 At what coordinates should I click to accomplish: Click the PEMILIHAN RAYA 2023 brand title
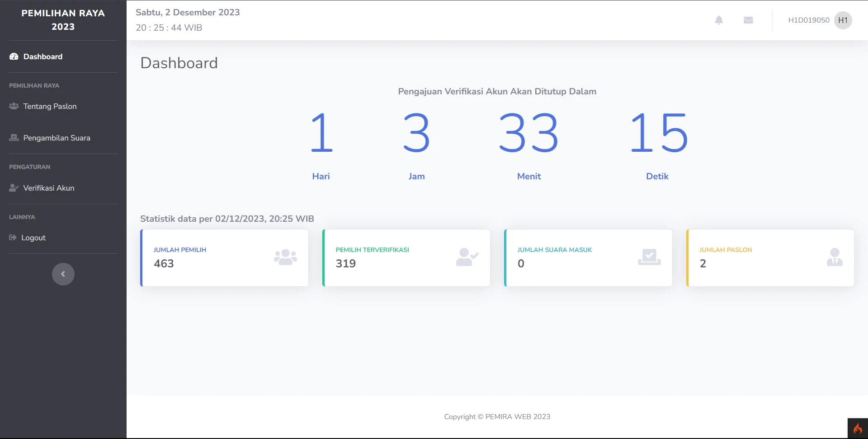coord(63,20)
